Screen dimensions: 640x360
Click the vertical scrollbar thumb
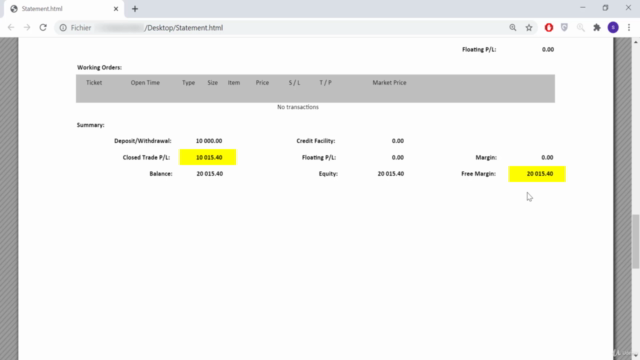coord(636,241)
